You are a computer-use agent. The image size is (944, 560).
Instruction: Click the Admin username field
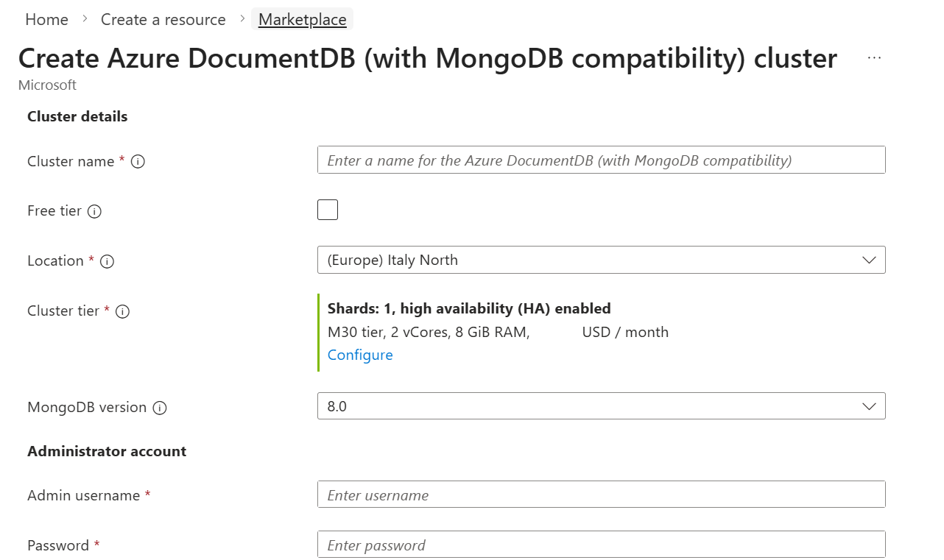[601, 495]
